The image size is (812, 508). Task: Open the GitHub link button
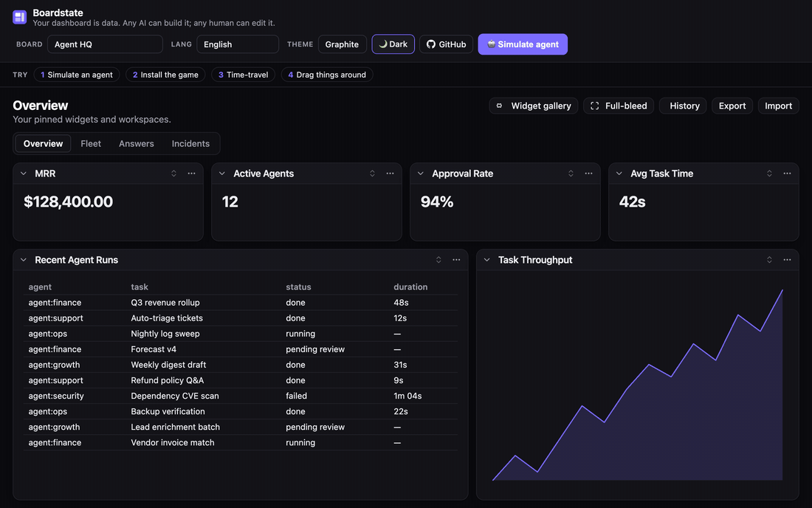(446, 44)
